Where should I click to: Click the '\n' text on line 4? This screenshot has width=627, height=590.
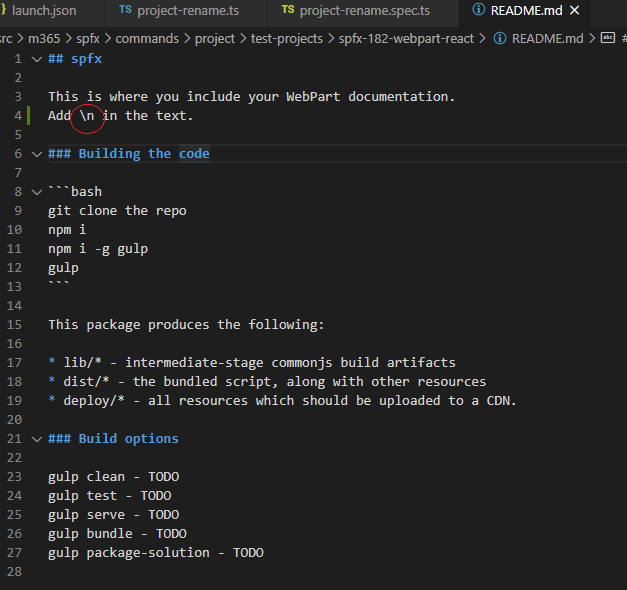click(87, 116)
